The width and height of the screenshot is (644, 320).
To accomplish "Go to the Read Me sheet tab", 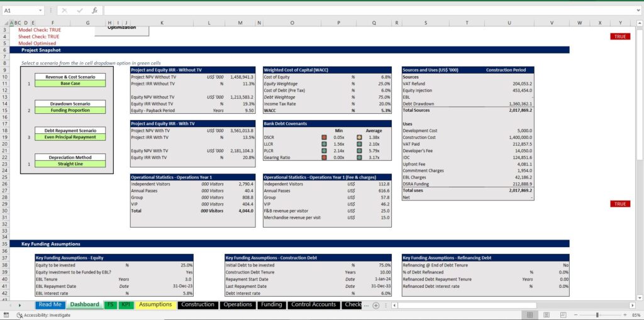I will (50, 305).
